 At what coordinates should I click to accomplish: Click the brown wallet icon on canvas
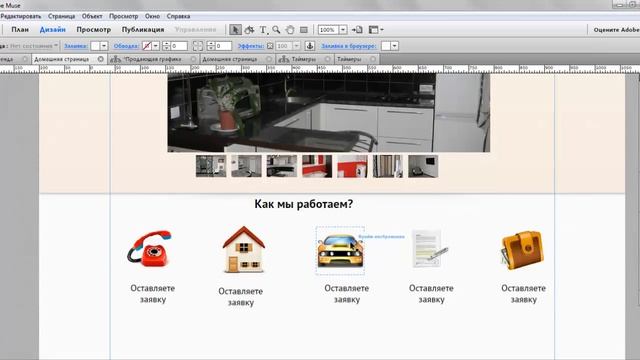coord(522,250)
